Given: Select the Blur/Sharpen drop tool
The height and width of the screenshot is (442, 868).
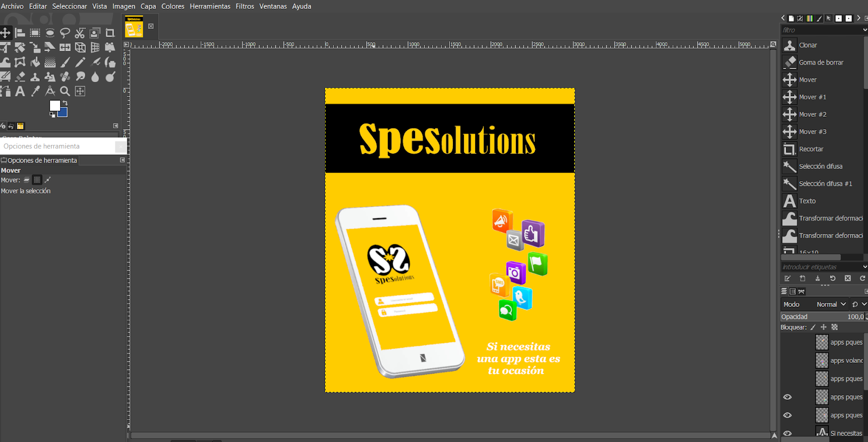Looking at the screenshot, I should (x=95, y=77).
